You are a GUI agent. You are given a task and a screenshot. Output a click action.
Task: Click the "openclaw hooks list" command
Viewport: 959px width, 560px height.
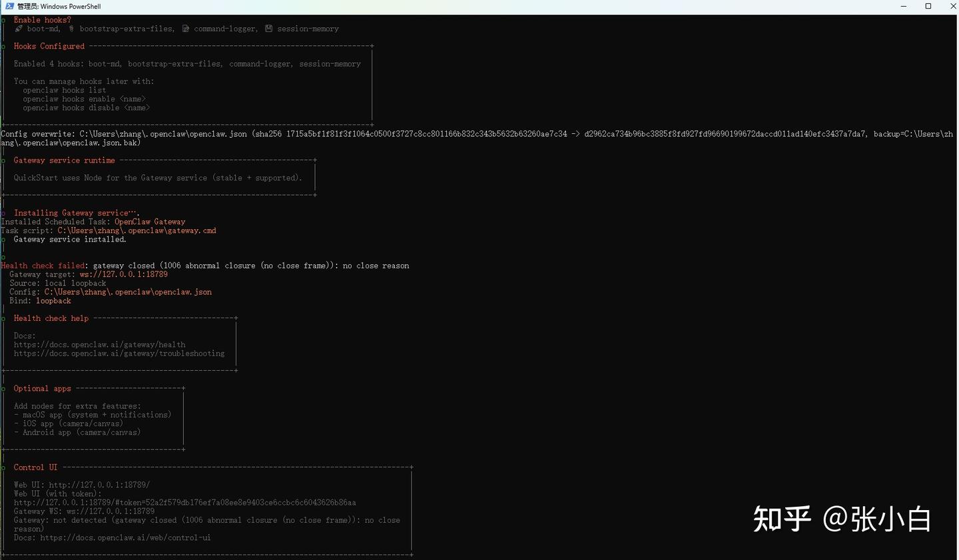click(65, 90)
